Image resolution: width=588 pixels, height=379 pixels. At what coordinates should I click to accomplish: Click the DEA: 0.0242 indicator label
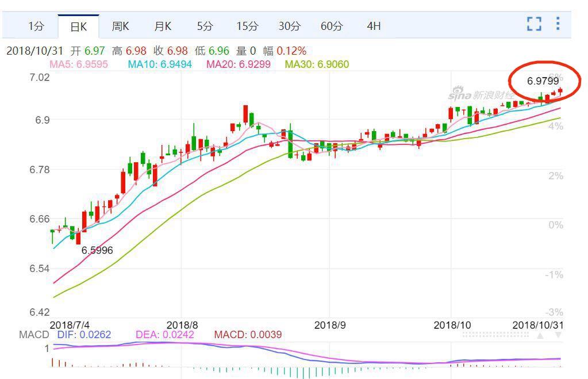(164, 335)
